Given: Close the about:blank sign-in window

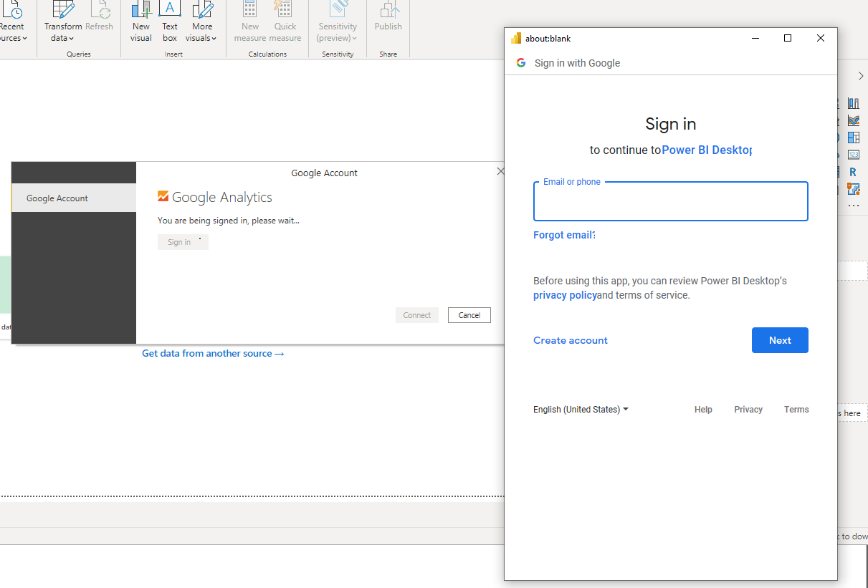Looking at the screenshot, I should pyautogui.click(x=821, y=38).
